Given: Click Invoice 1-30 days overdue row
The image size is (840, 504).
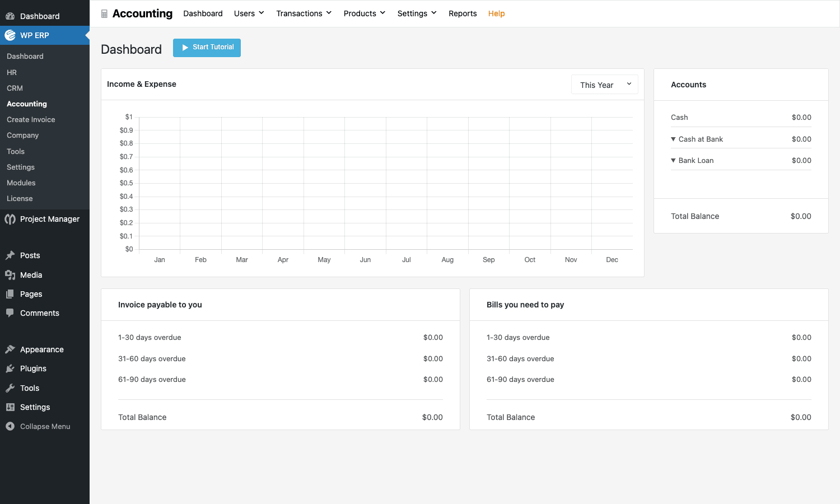Looking at the screenshot, I should [x=281, y=337].
